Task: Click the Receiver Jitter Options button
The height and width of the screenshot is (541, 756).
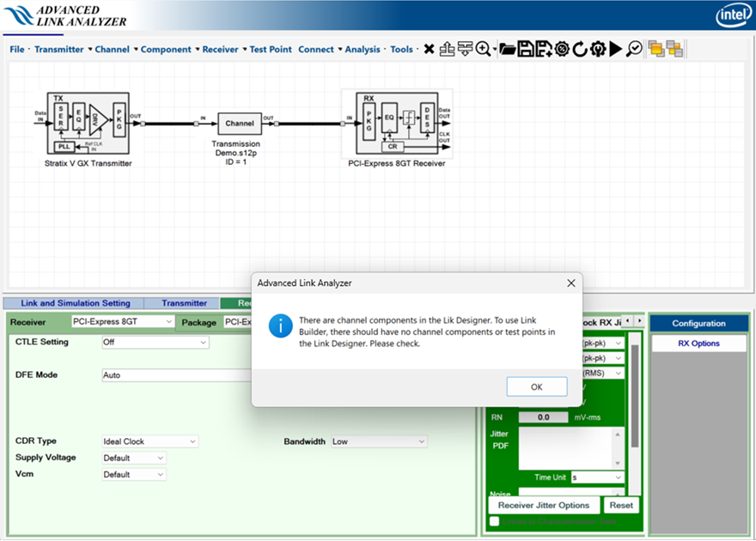Action: point(544,505)
